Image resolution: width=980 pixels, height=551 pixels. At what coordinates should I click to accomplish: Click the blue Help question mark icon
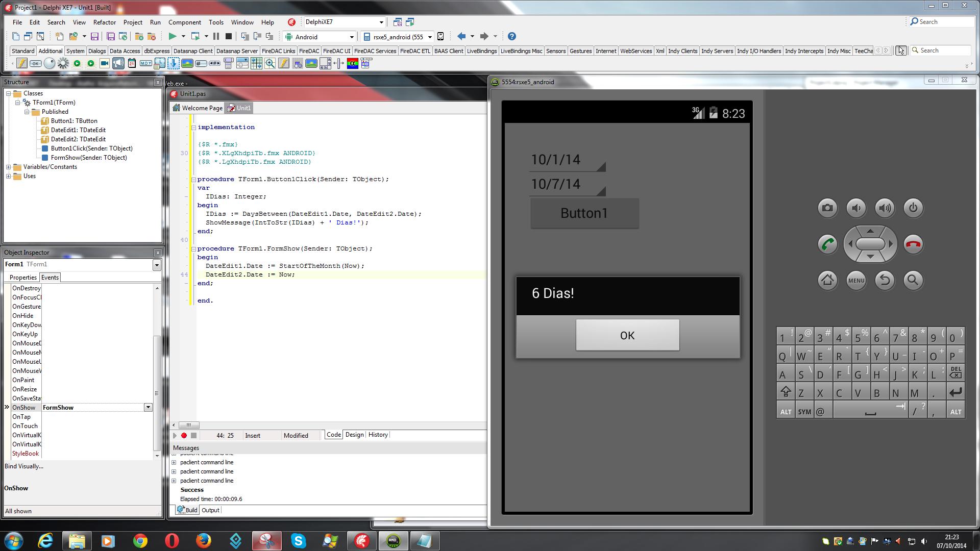click(511, 36)
